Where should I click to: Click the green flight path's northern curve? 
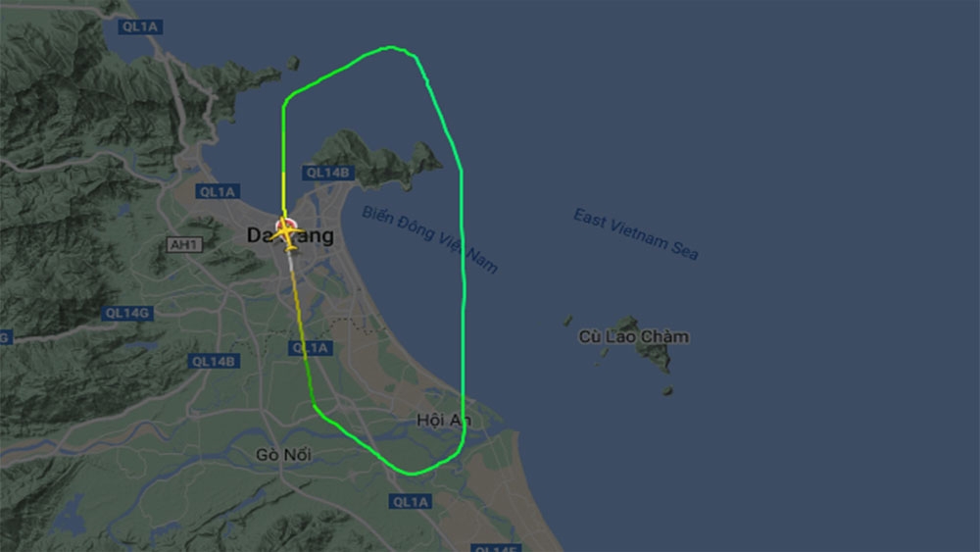391,47
